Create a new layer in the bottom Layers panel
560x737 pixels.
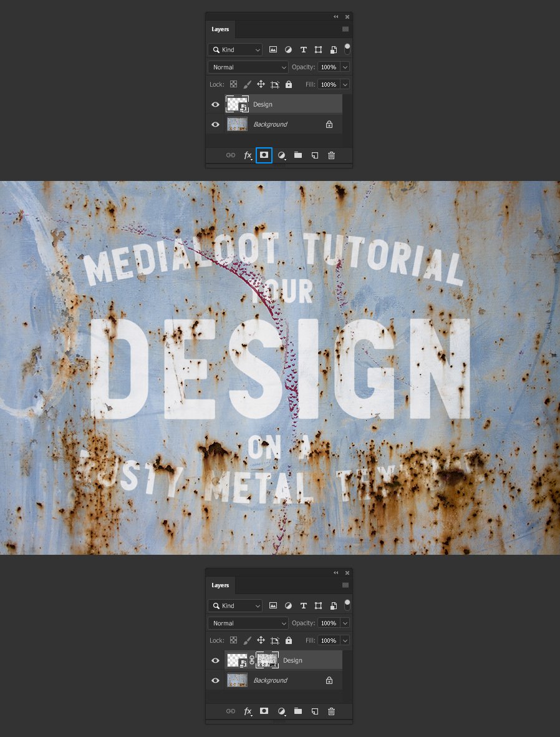pos(315,711)
